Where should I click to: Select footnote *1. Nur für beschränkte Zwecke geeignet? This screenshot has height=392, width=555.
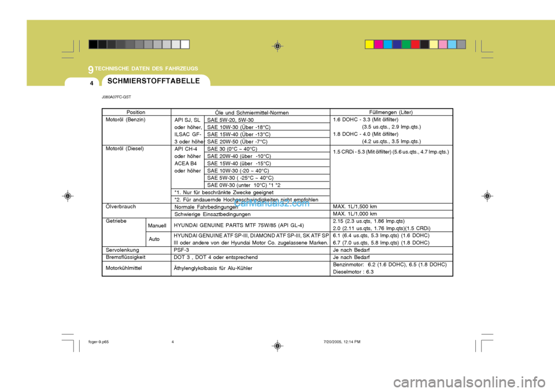(224, 193)
